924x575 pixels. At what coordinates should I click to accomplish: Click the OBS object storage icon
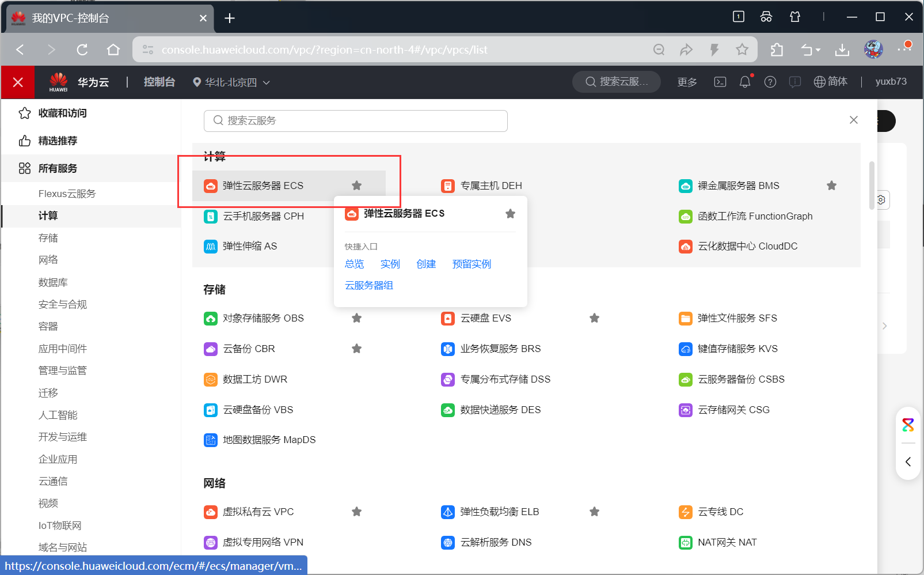211,318
